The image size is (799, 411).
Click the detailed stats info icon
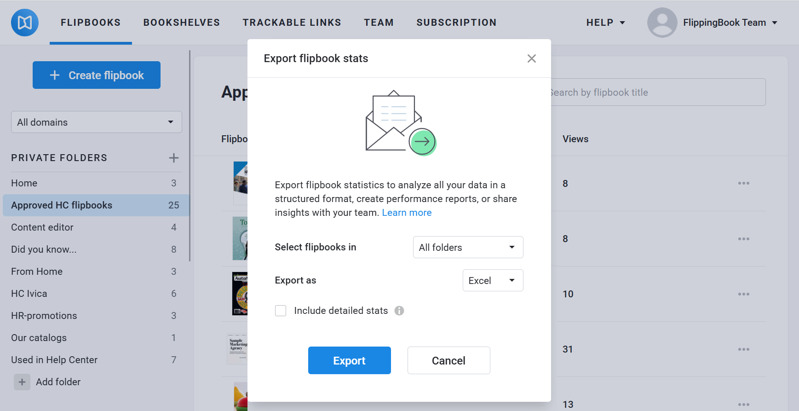(x=399, y=311)
